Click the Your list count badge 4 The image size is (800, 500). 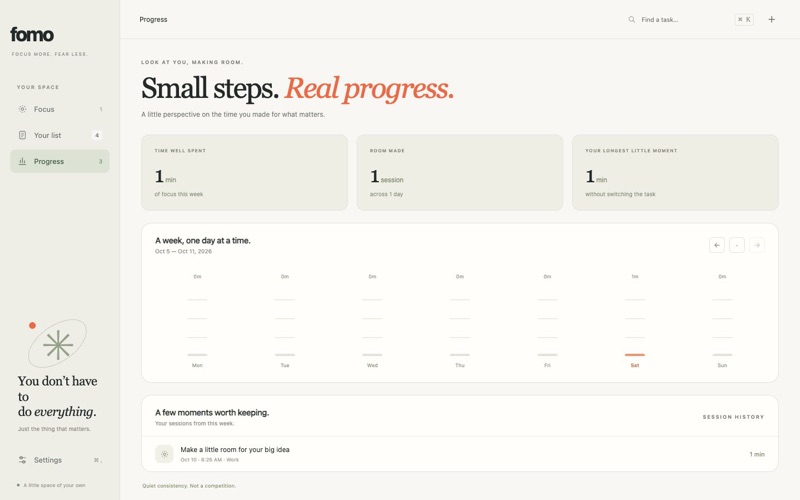(x=97, y=135)
